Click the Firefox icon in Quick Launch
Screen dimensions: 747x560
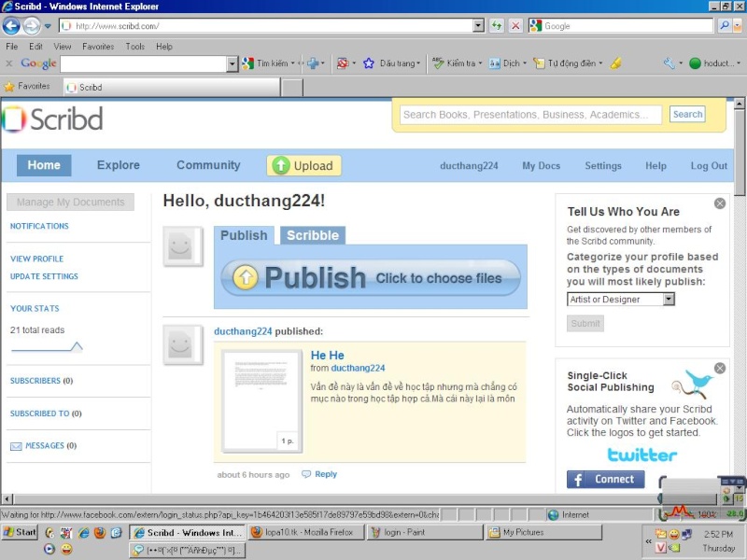point(100,532)
